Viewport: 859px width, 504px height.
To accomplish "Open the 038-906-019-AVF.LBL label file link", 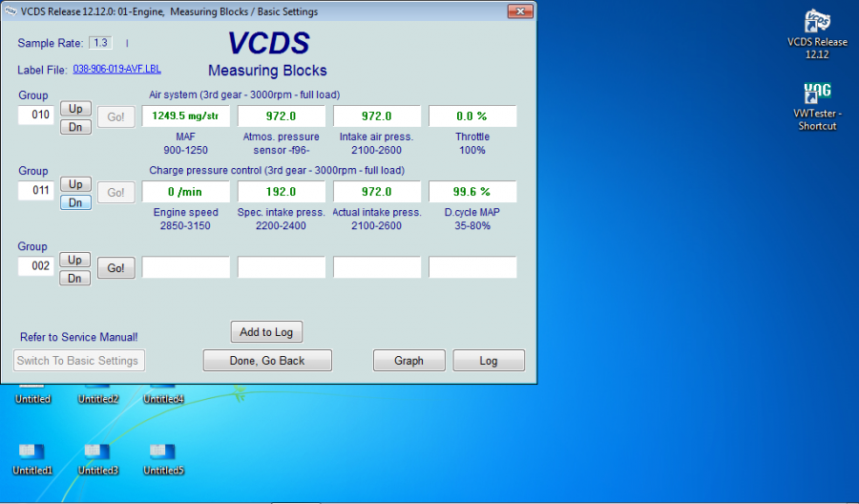I will click(x=116, y=70).
